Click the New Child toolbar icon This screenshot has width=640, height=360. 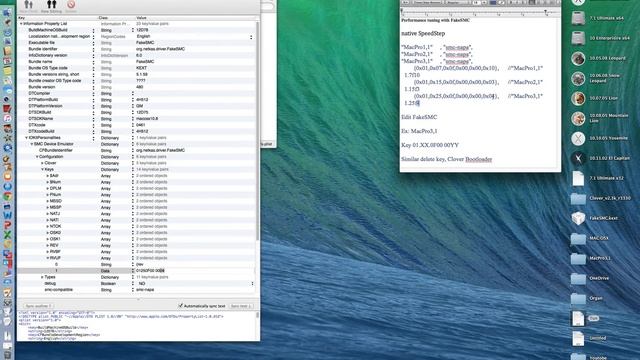pyautogui.click(x=28, y=5)
